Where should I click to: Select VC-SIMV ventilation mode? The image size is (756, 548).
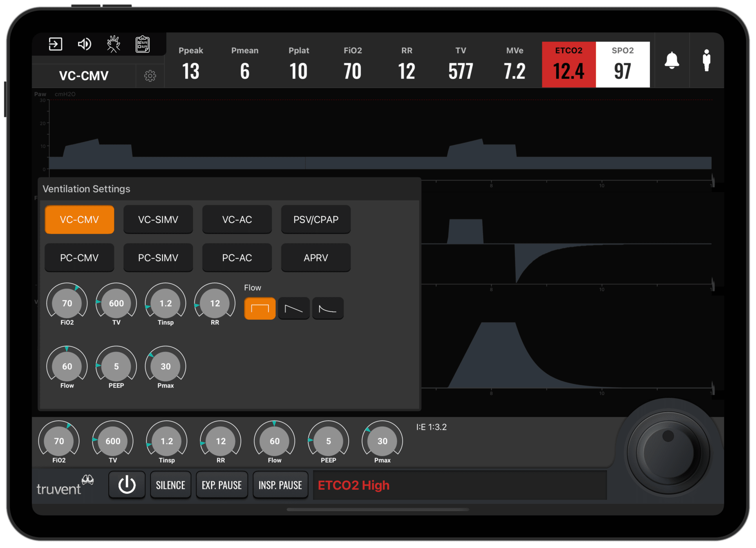tap(158, 220)
